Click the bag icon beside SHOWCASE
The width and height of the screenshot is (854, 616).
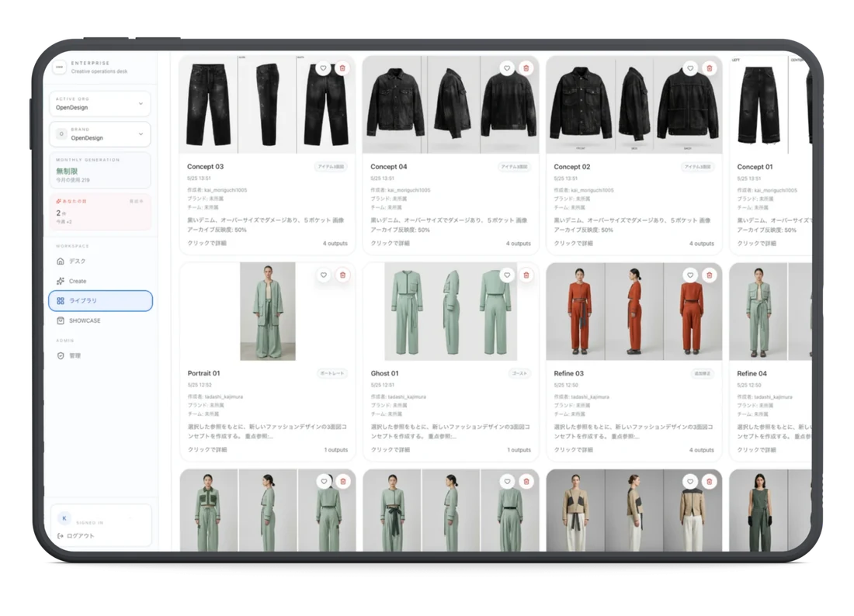click(61, 320)
